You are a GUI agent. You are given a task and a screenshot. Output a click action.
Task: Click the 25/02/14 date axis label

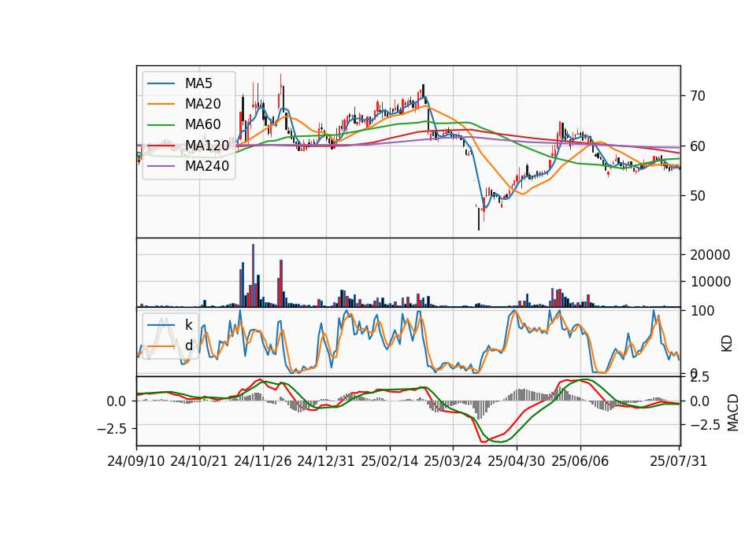coord(390,461)
